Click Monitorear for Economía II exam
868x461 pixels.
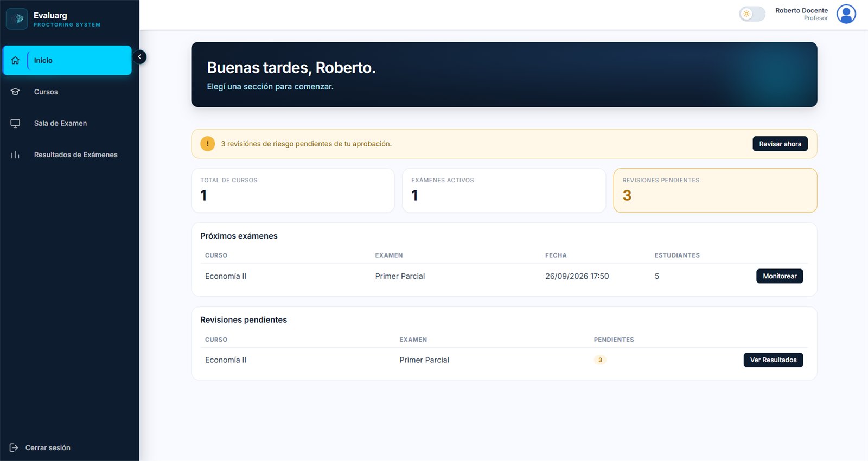780,276
